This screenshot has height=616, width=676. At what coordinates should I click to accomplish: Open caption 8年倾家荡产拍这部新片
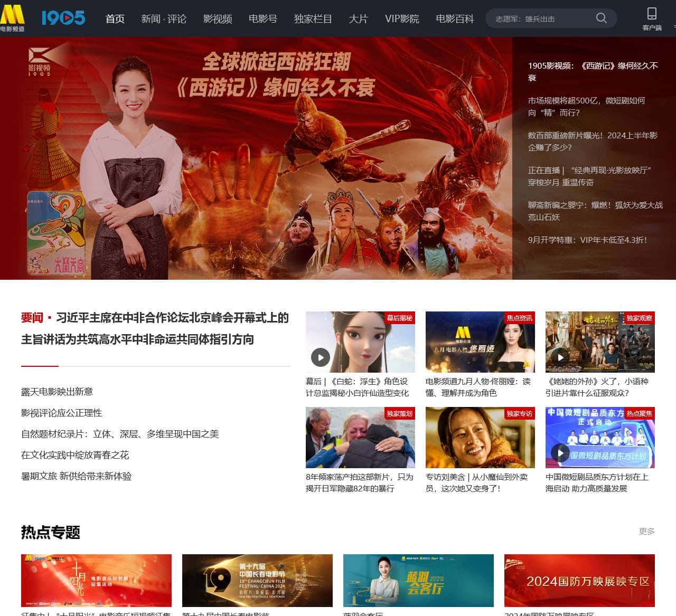click(x=360, y=482)
